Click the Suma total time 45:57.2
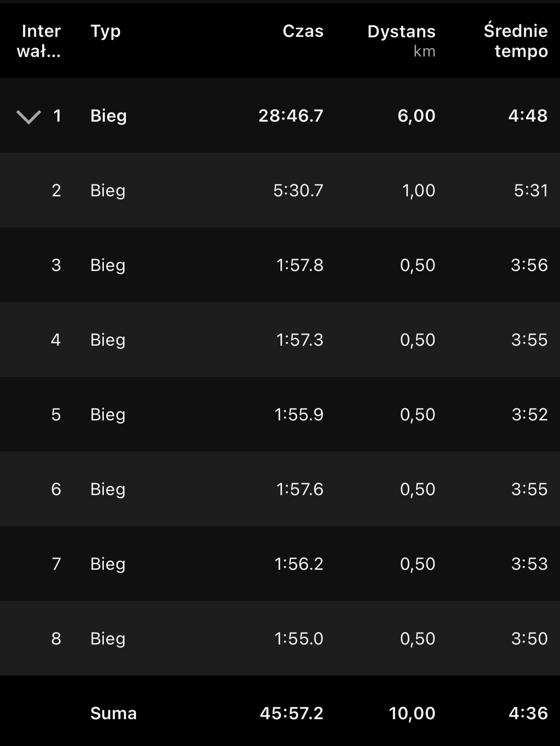The height and width of the screenshot is (746, 560). coord(291,713)
